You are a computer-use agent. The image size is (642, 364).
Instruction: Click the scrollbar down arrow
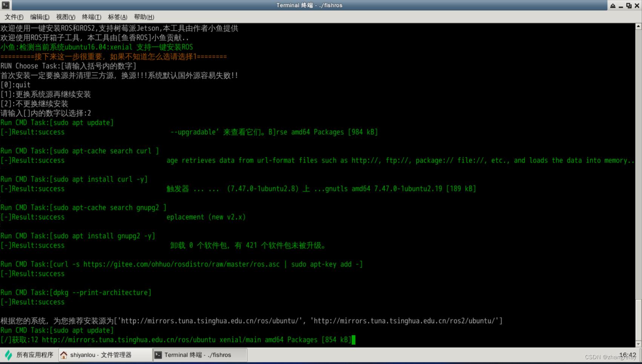click(x=638, y=344)
